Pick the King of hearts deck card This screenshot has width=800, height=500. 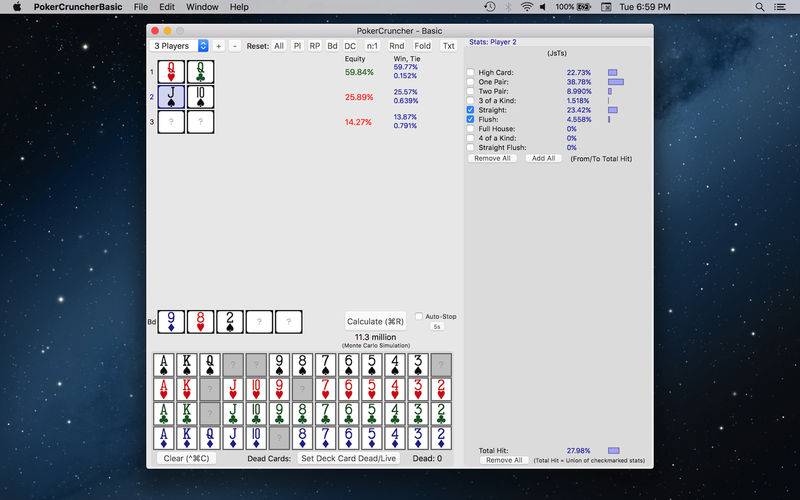[x=187, y=389]
